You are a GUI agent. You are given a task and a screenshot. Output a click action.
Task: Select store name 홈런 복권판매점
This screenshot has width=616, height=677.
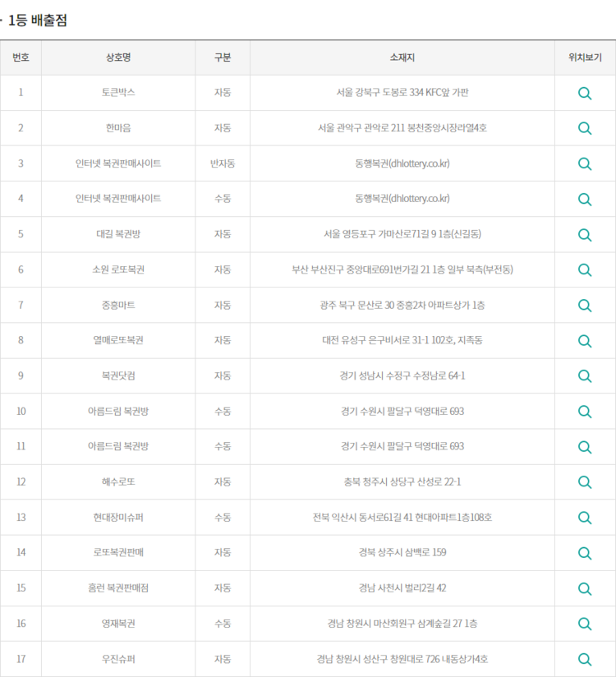pyautogui.click(x=118, y=587)
